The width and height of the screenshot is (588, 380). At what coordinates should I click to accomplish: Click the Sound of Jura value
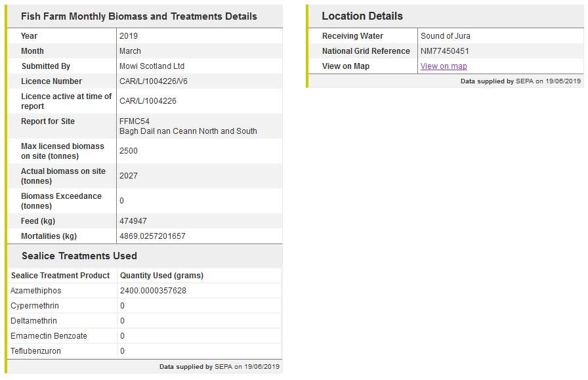coord(446,36)
